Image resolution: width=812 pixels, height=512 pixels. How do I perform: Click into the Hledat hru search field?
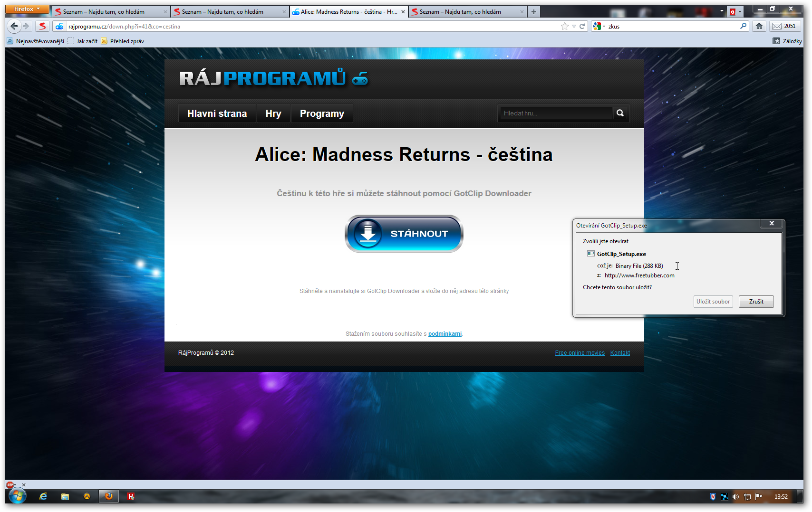point(556,113)
